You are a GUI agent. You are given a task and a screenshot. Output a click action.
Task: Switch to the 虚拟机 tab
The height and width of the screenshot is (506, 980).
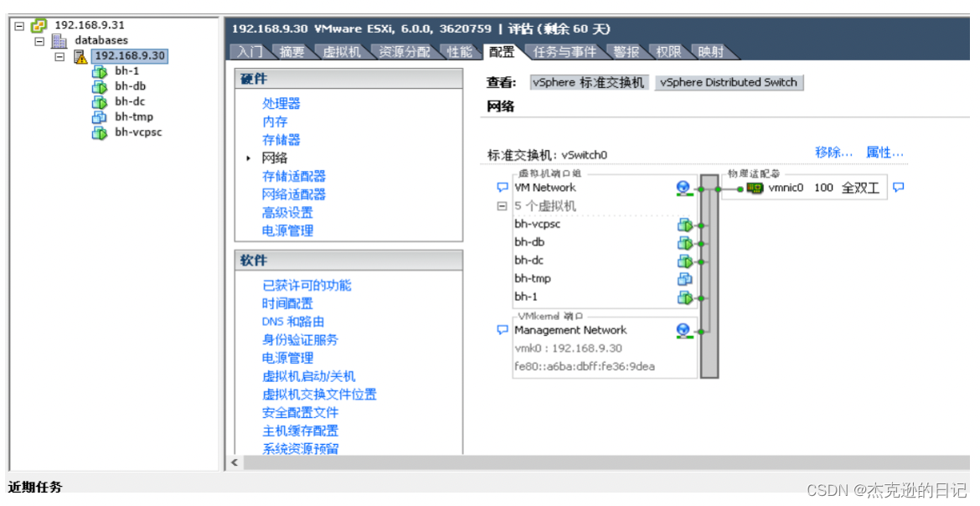342,52
